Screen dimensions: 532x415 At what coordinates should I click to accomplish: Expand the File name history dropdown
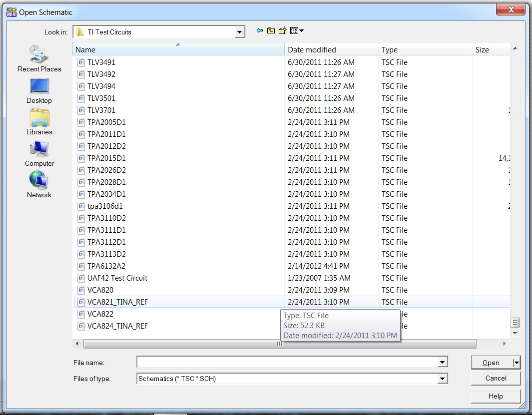coord(442,362)
